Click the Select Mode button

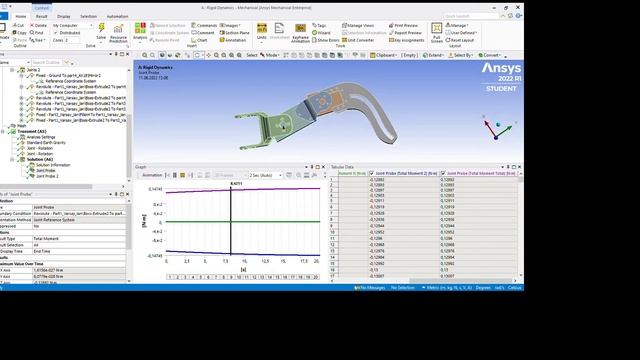pos(270,55)
